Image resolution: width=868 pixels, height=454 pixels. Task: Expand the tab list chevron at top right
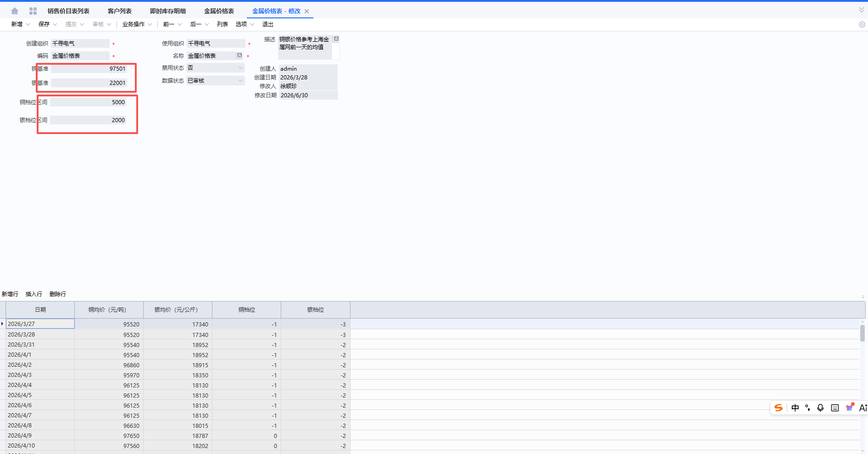click(x=861, y=10)
